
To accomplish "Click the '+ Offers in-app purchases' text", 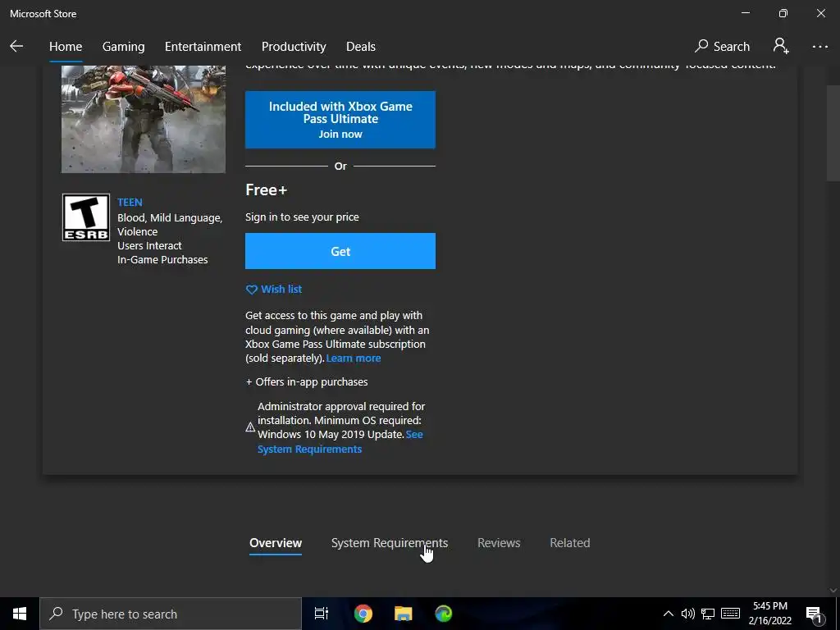I will point(307,382).
